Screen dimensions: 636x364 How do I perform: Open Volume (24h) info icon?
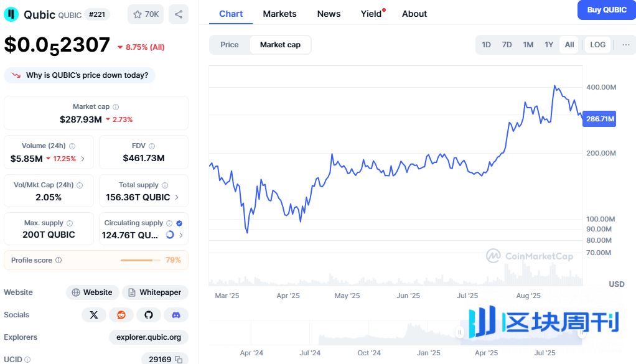[72, 146]
